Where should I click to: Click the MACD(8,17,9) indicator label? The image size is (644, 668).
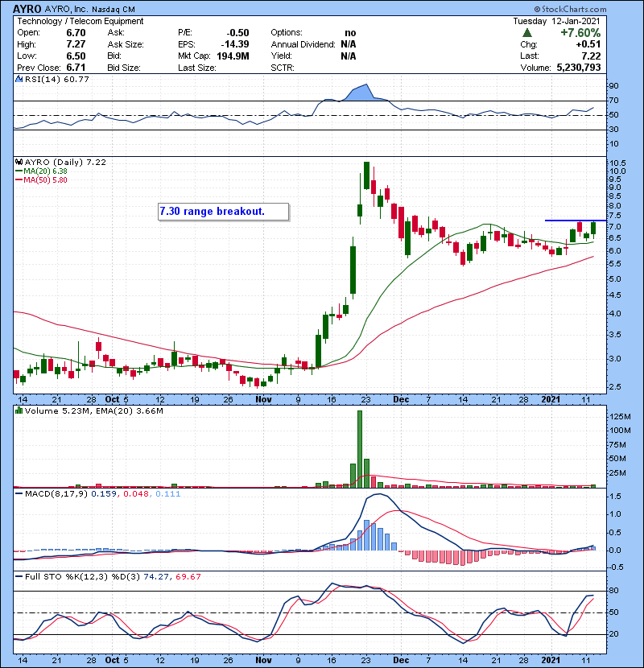pos(56,494)
